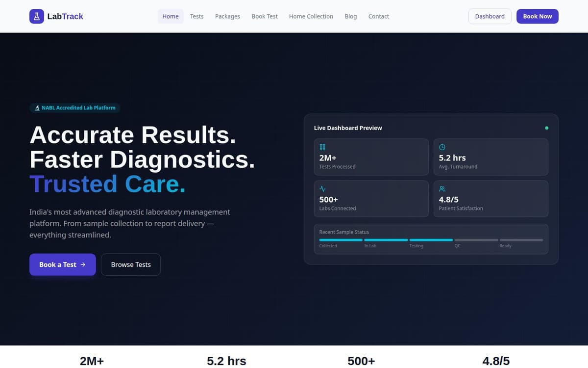The width and height of the screenshot is (588, 368).
Task: Click the microscope icon in NABL badge
Action: click(37, 108)
